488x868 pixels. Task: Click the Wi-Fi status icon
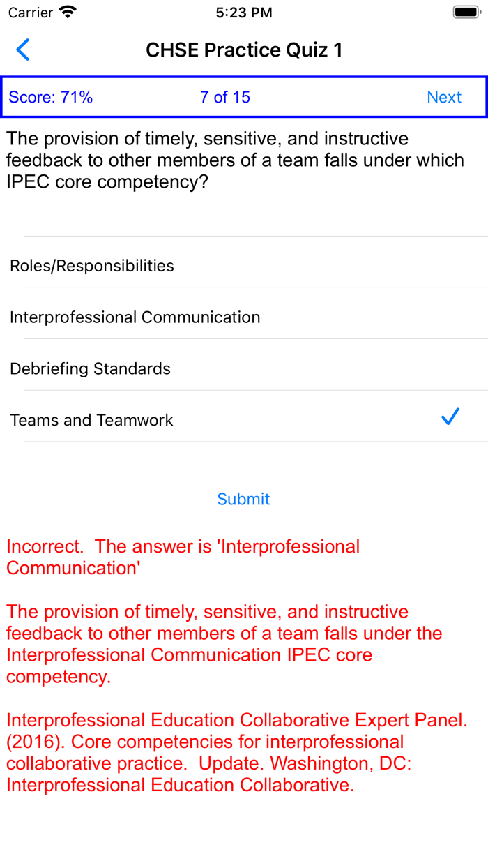(x=68, y=13)
